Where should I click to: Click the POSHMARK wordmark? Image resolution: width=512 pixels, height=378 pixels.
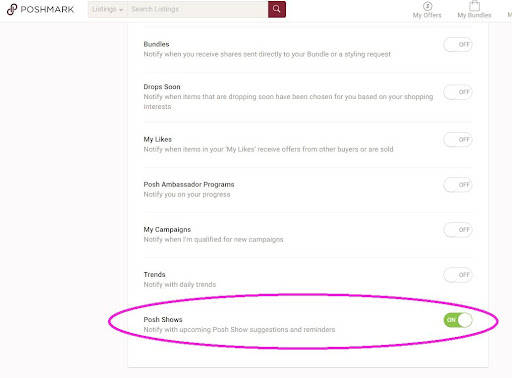(x=47, y=9)
